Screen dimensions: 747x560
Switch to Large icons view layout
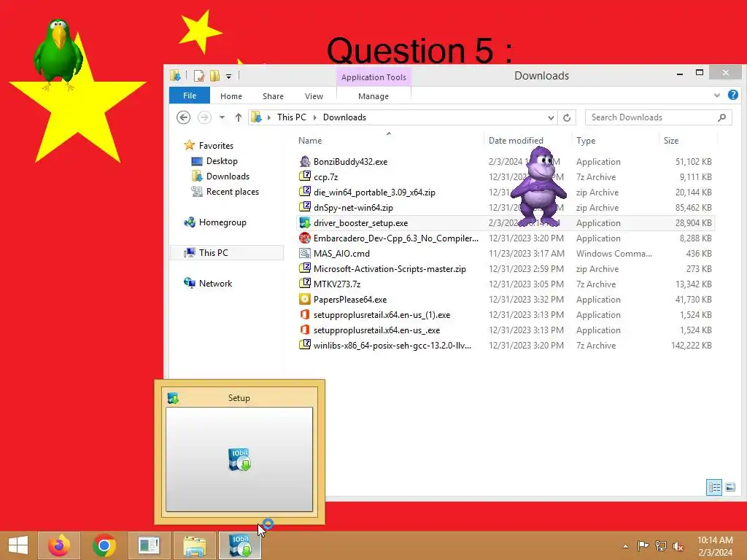pos(729,487)
